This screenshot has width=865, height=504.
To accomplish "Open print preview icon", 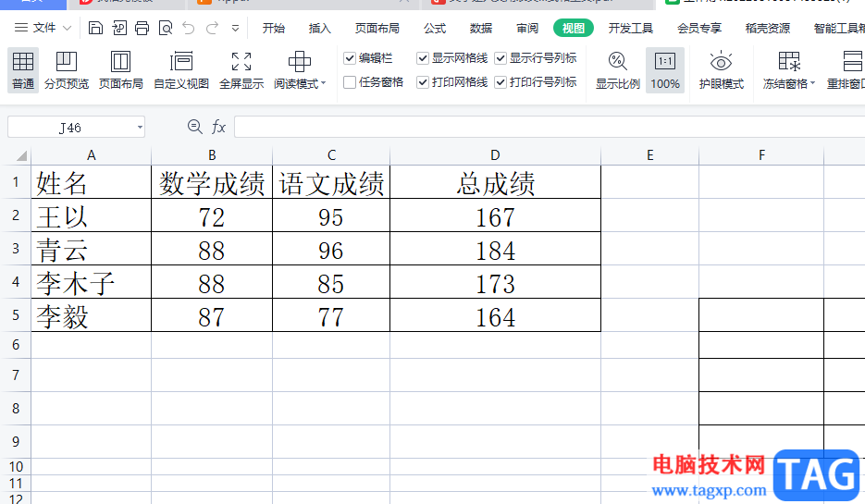I will pyautogui.click(x=166, y=28).
